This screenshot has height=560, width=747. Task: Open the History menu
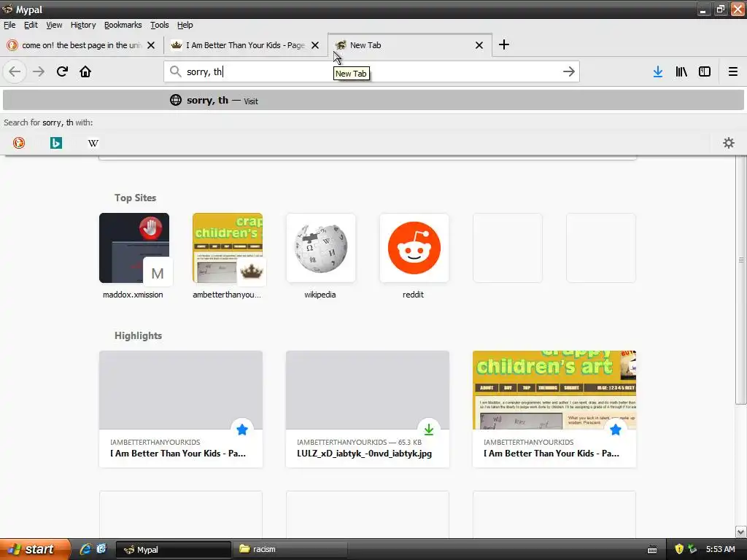point(83,25)
